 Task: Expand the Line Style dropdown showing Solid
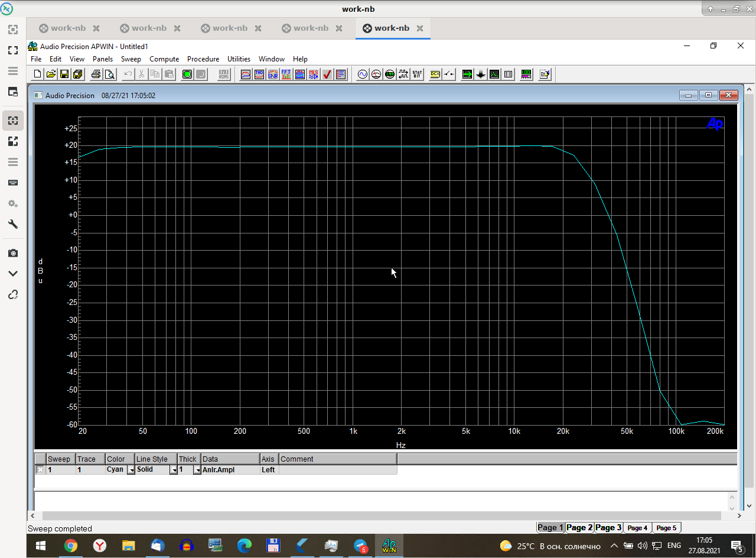pos(174,470)
